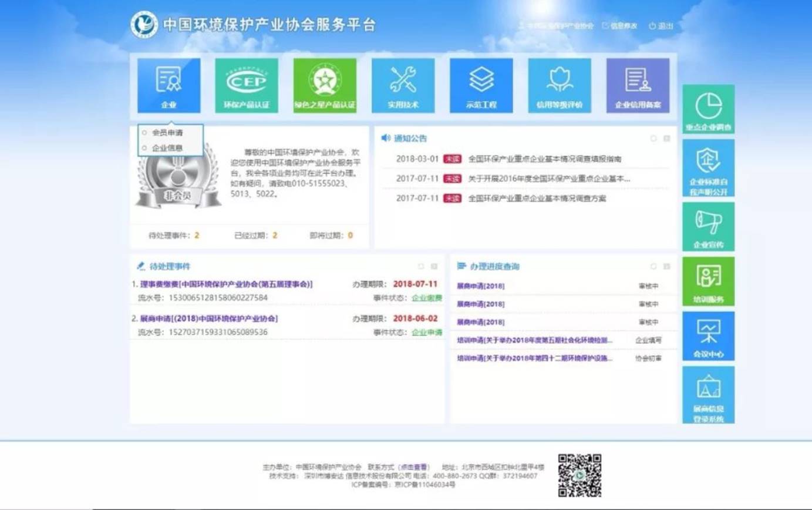This screenshot has height=510, width=812.
Task: Open 会议中心 presentation-board sidebar tile
Action: click(708, 336)
